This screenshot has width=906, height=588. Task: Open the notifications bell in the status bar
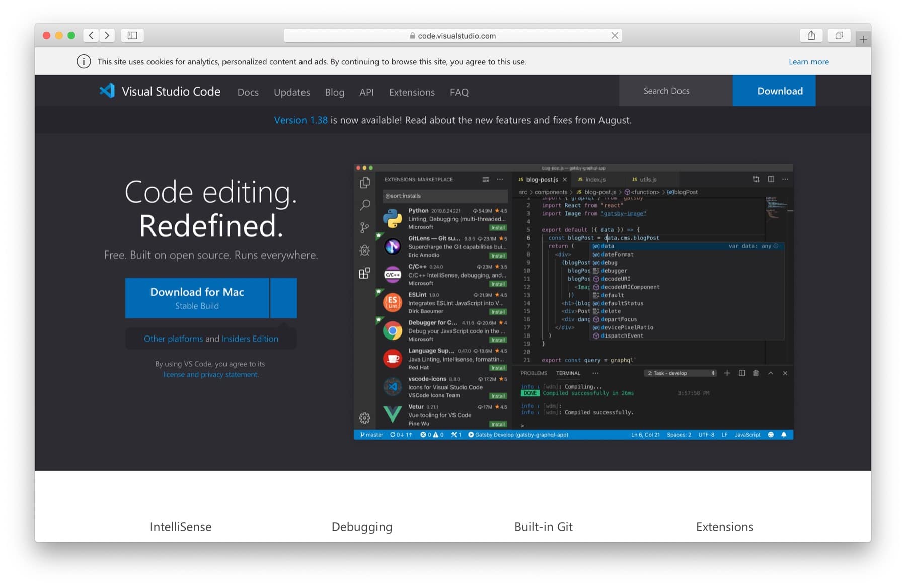click(x=784, y=434)
